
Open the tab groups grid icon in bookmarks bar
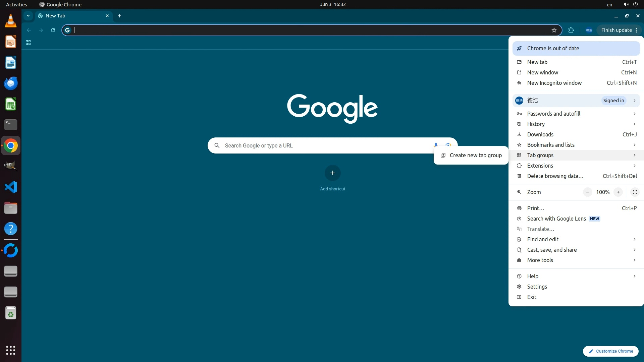[x=28, y=43]
